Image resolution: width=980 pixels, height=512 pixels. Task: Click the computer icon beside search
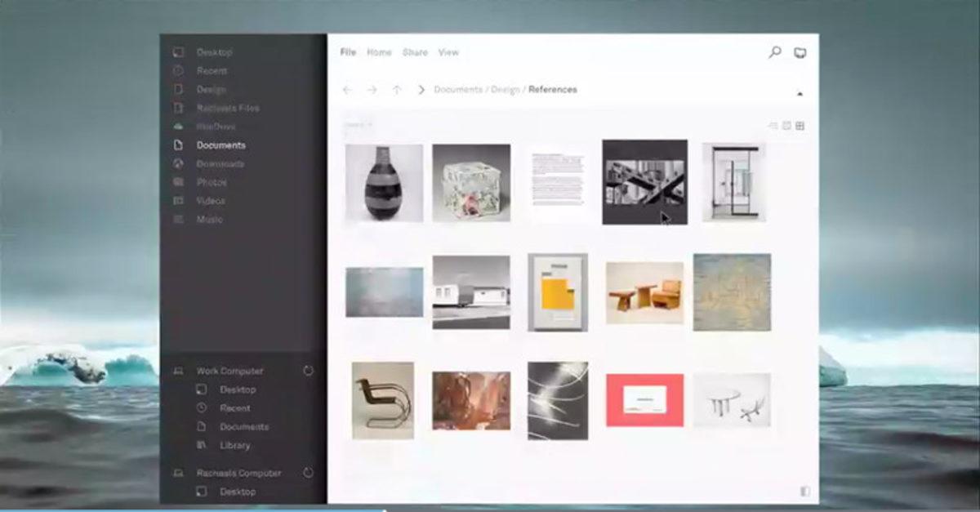tap(800, 53)
